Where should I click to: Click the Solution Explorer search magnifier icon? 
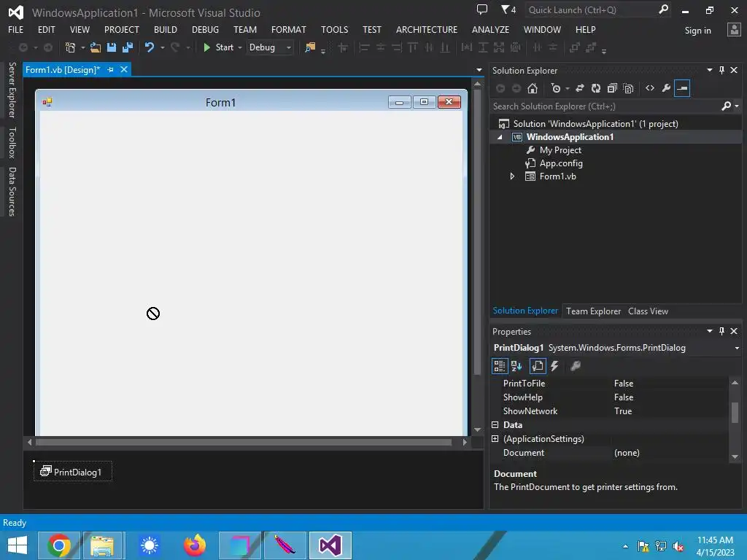click(726, 106)
